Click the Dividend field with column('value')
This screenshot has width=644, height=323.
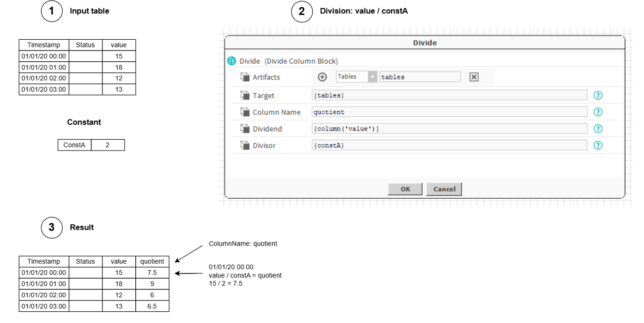pos(449,129)
